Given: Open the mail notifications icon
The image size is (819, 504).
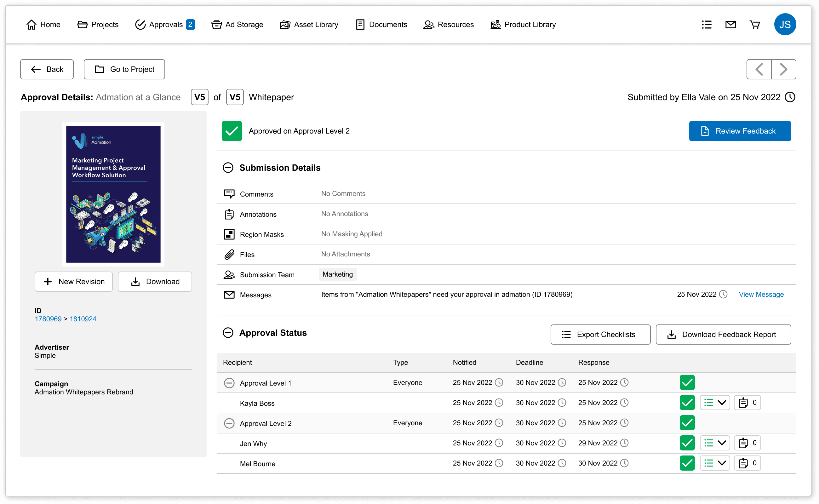Looking at the screenshot, I should point(730,24).
